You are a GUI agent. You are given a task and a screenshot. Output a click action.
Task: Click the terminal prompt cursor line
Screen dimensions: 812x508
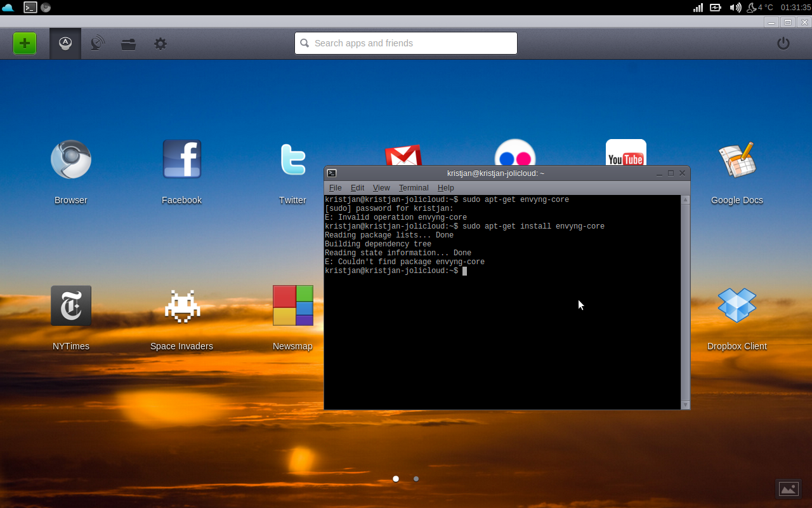pos(396,271)
